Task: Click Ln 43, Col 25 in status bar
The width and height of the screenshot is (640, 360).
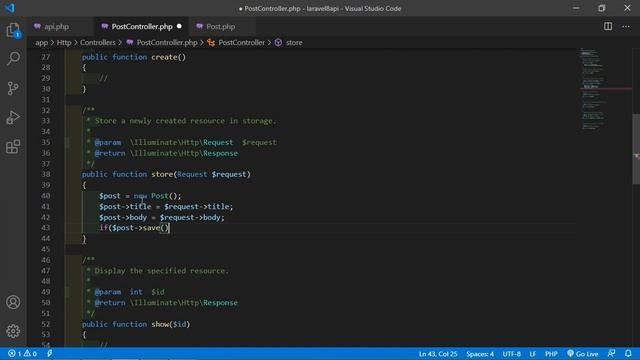Action: [438, 354]
